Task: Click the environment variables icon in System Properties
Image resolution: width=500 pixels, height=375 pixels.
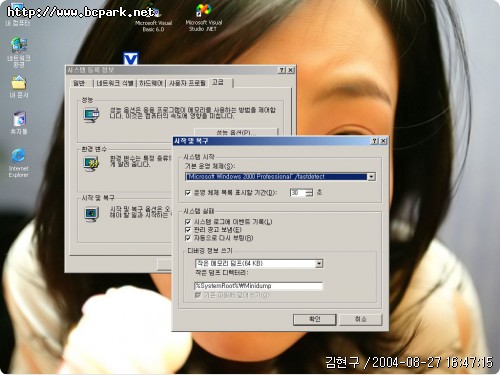Action: coord(91,164)
